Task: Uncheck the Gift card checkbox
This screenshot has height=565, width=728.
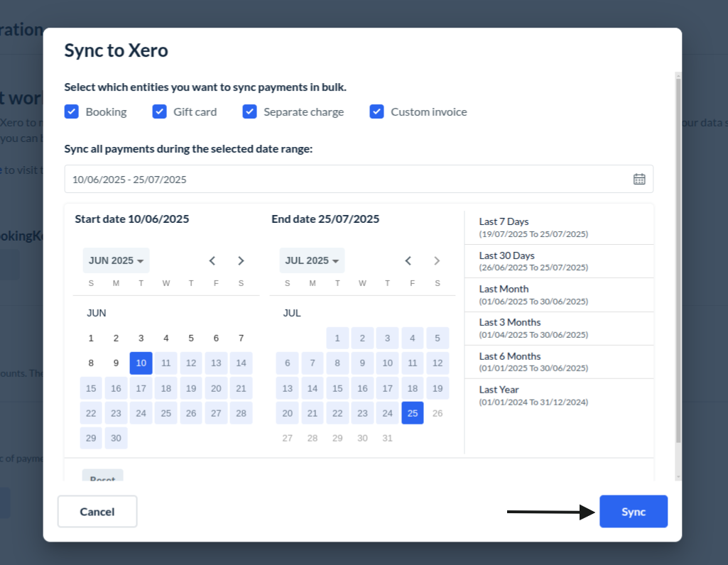Action: click(159, 112)
